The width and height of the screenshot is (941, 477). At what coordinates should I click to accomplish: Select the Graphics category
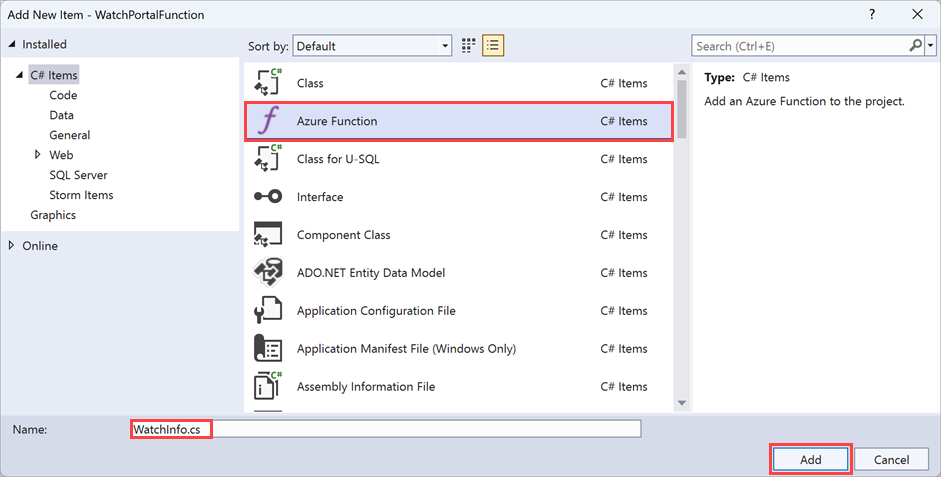pyautogui.click(x=53, y=215)
